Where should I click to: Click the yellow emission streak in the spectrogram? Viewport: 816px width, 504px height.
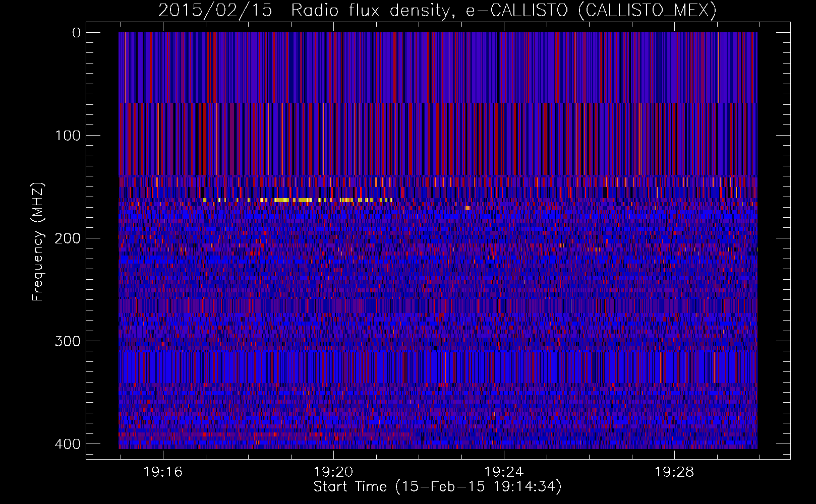[298, 200]
